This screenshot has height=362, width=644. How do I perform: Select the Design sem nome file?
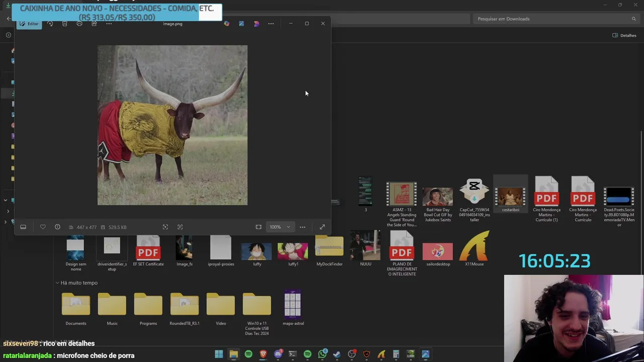tap(76, 253)
